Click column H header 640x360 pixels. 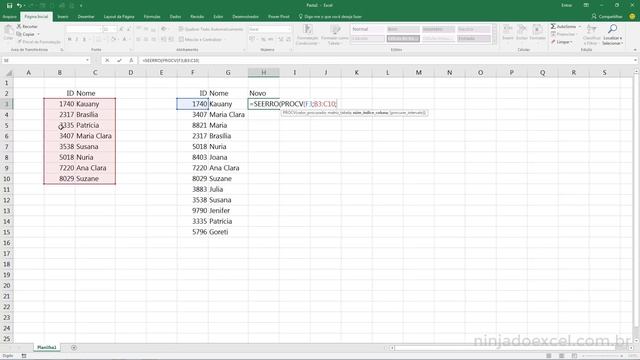pos(264,72)
